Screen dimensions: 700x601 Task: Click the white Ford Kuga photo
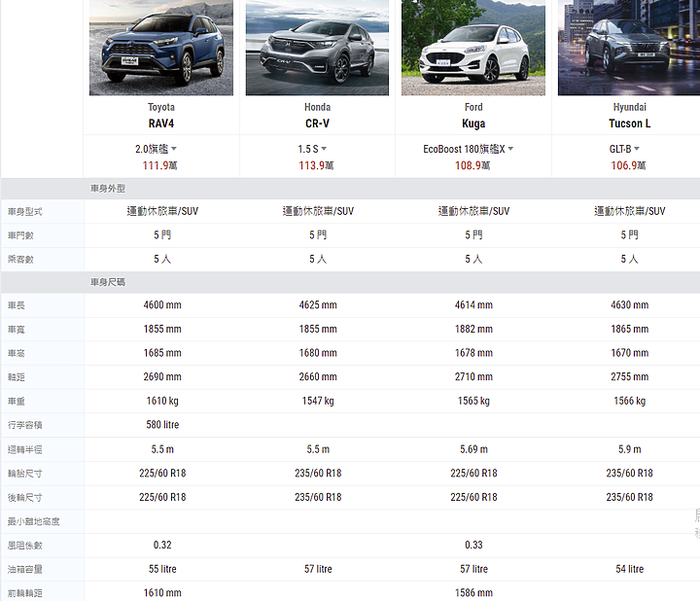[473, 48]
